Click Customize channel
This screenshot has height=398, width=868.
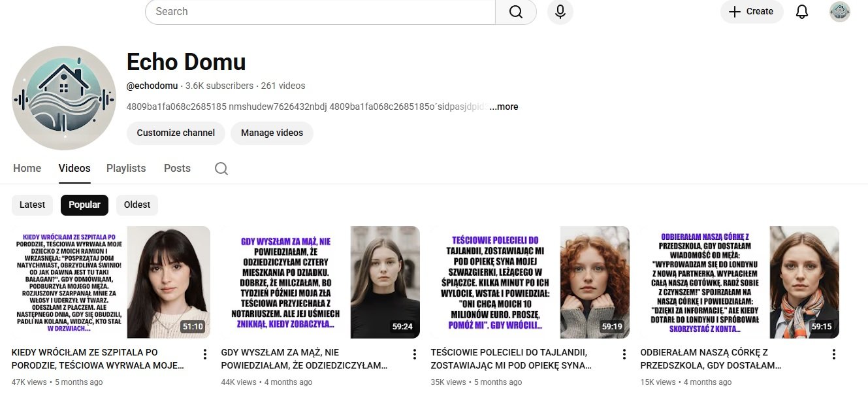[176, 133]
